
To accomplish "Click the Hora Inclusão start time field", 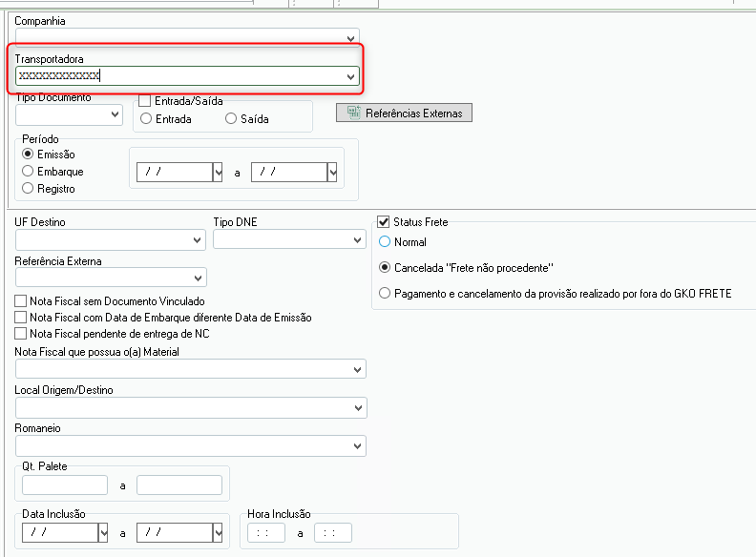I will tap(266, 533).
